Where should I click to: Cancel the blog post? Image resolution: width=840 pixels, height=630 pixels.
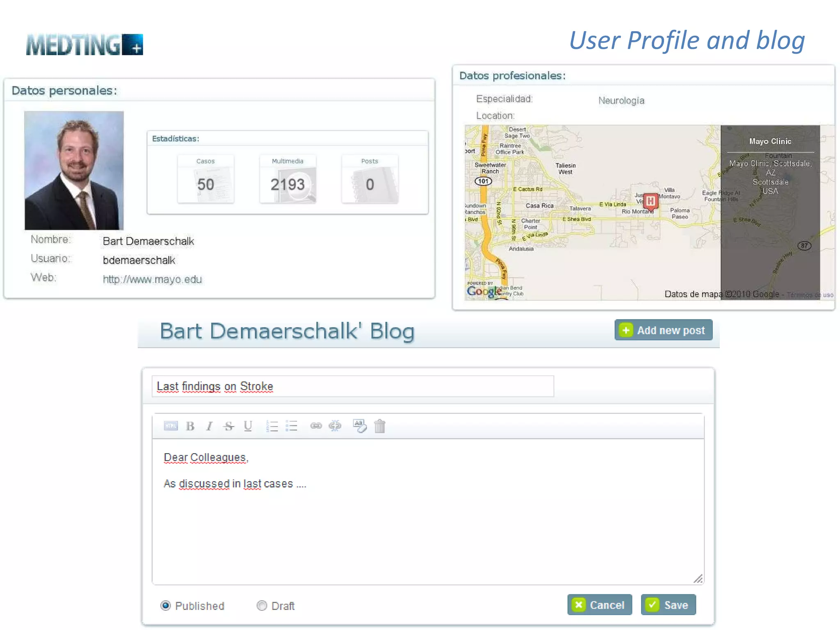pos(599,605)
